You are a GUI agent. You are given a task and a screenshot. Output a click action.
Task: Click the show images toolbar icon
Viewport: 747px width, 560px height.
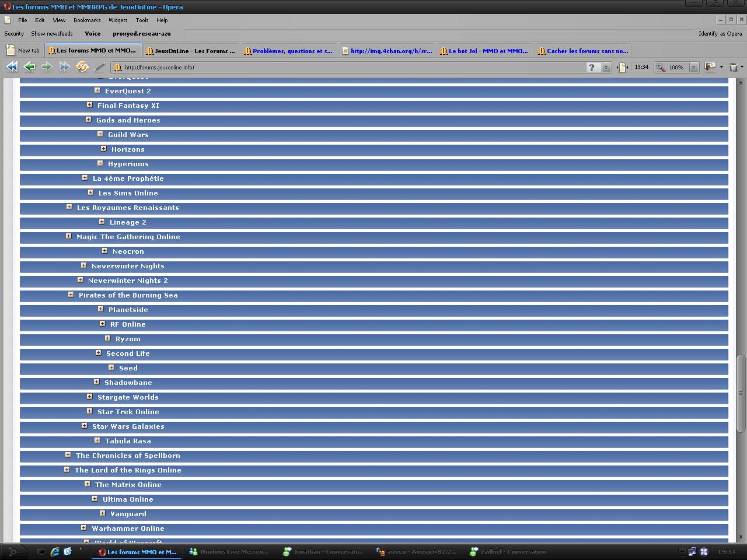(710, 67)
